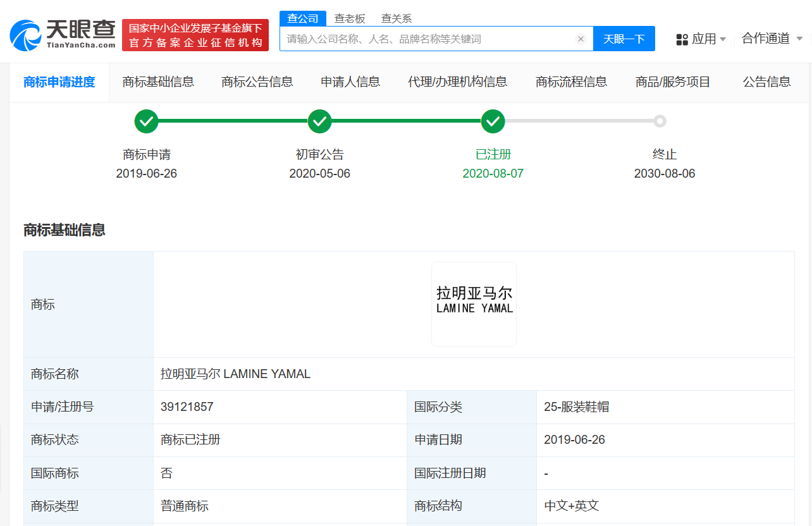
Task: Open the 申请人信息 tab
Action: coord(350,82)
